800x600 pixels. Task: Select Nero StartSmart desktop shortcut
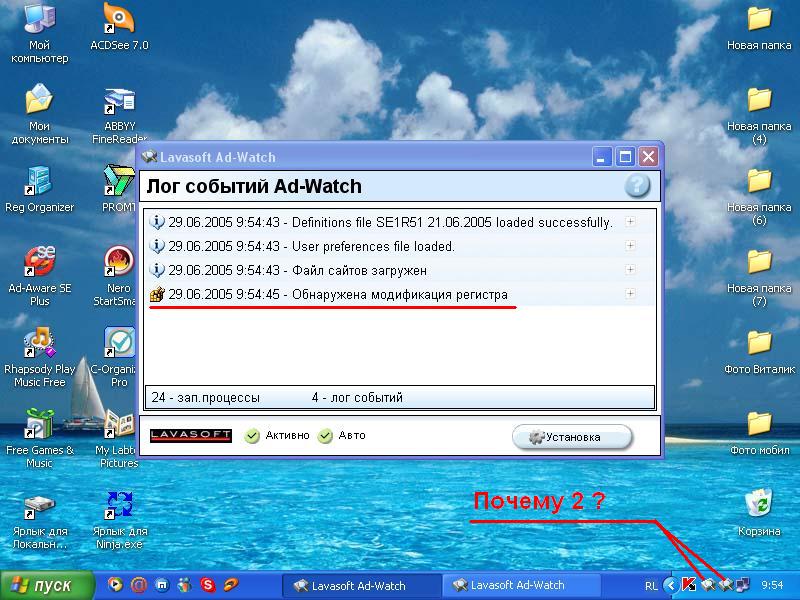pos(117,276)
